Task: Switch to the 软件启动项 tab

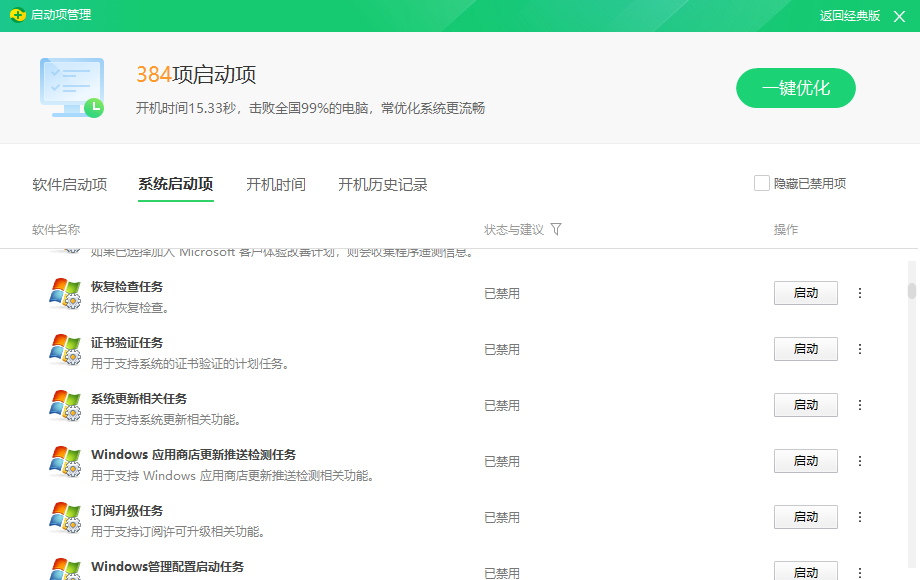Action: tap(70, 185)
